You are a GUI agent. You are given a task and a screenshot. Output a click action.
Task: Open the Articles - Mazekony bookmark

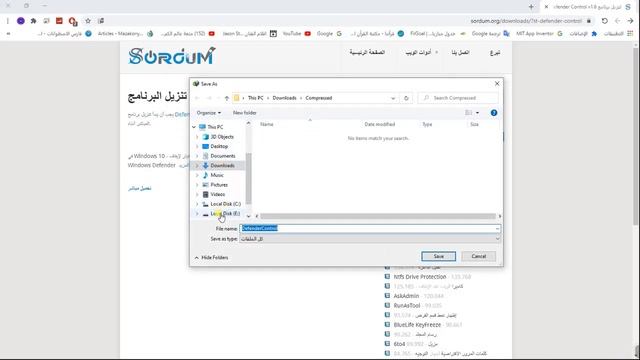coord(125,33)
